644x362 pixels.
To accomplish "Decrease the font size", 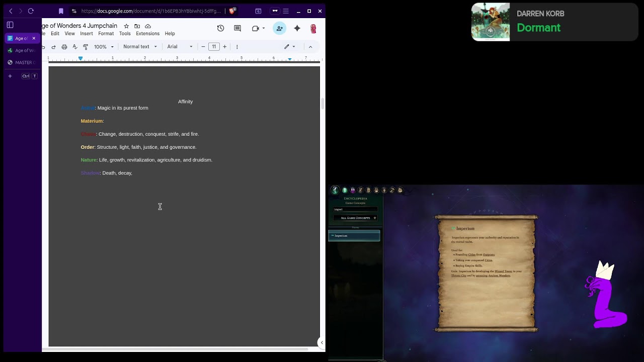I will tap(203, 47).
